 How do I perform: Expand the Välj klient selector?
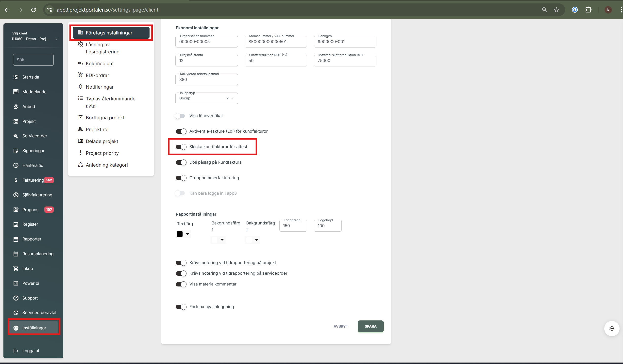56,39
